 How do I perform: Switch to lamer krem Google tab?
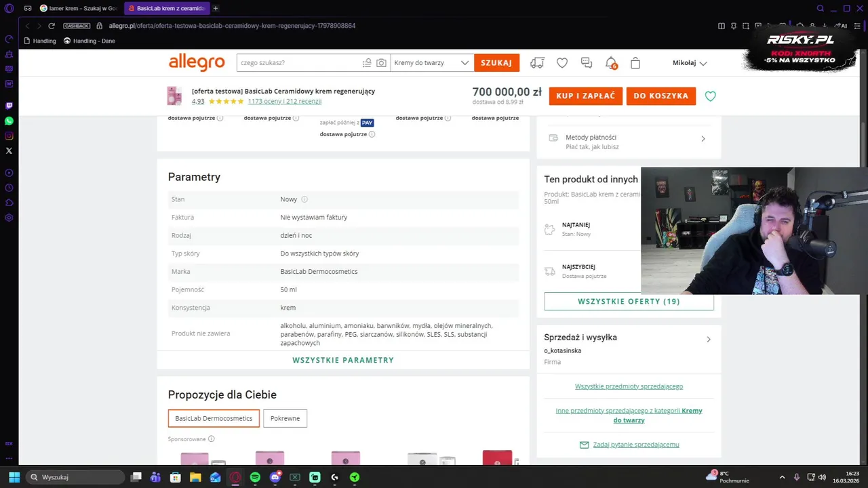tap(77, 8)
